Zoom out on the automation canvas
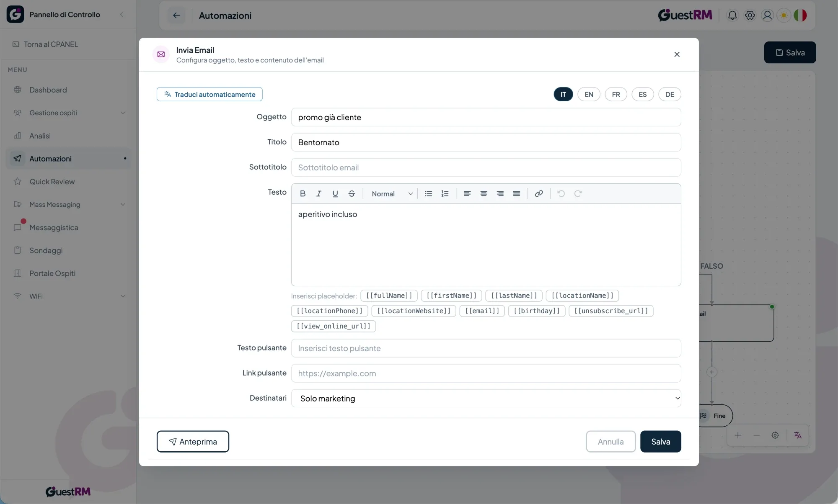 coord(756,435)
